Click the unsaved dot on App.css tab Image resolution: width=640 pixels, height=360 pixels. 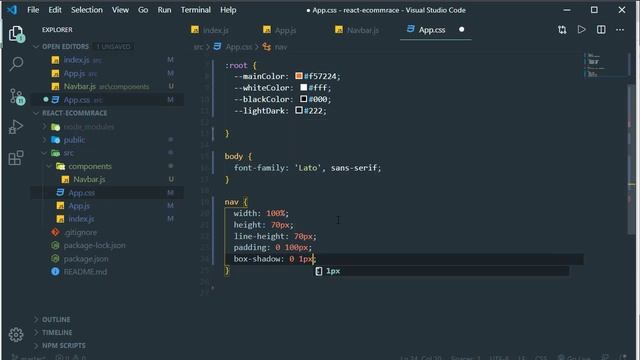[x=462, y=29]
